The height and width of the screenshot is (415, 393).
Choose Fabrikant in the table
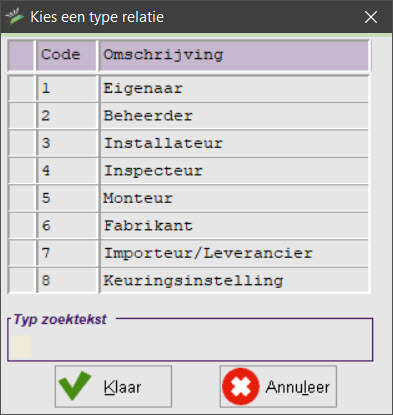click(x=189, y=225)
